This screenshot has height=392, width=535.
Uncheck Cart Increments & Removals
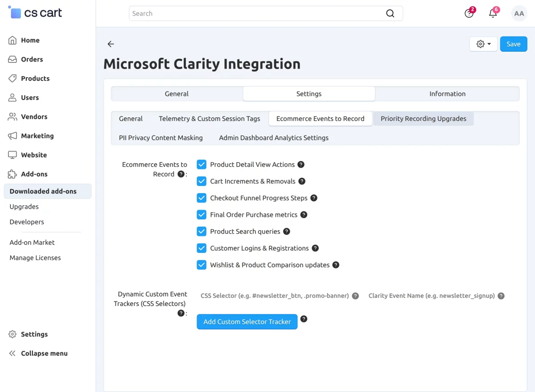tap(202, 182)
